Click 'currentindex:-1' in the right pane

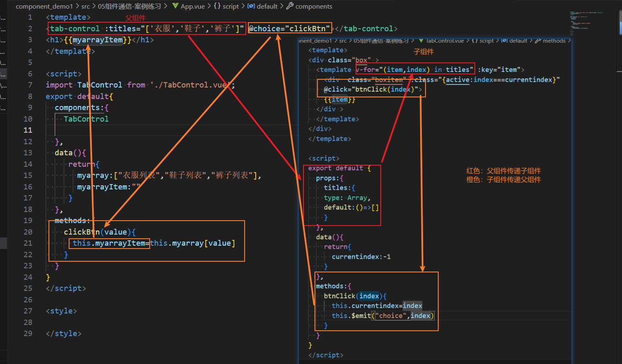point(361,257)
